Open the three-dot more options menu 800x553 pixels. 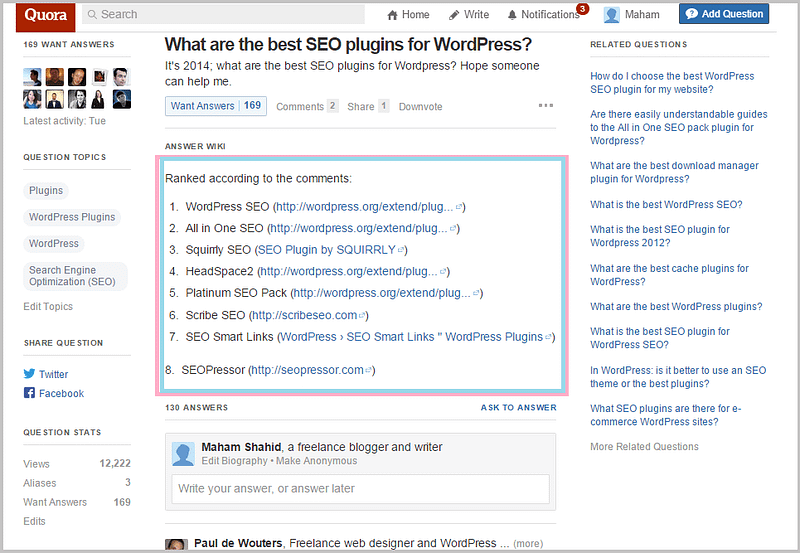(x=545, y=106)
